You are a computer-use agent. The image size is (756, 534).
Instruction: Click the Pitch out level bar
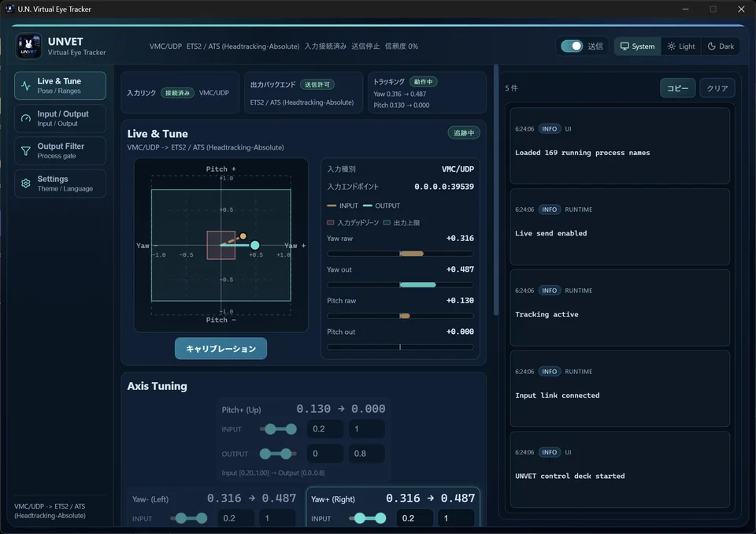pos(400,347)
